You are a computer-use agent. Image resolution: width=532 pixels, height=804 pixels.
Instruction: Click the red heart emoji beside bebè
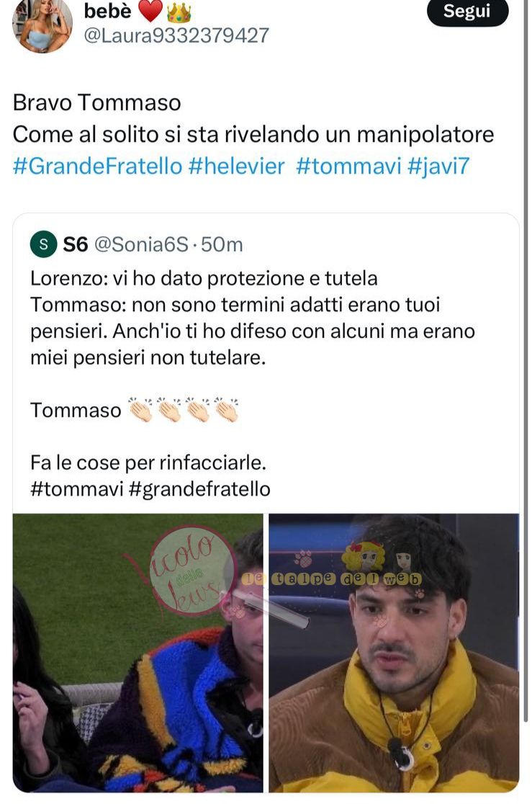click(150, 12)
